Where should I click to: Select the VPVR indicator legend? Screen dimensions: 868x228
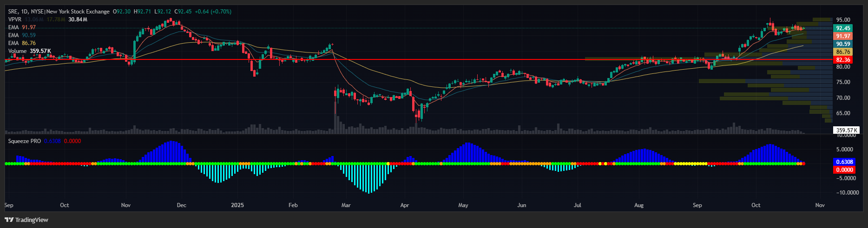point(15,20)
